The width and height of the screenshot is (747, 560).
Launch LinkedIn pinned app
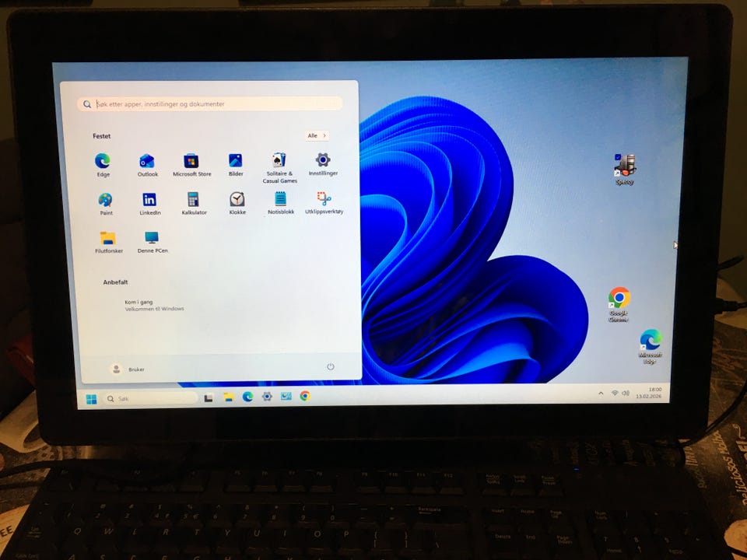click(x=149, y=204)
